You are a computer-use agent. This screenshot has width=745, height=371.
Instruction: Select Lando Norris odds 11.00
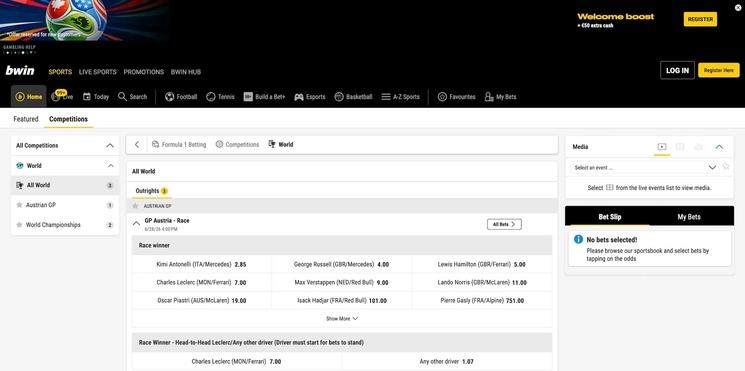(482, 282)
